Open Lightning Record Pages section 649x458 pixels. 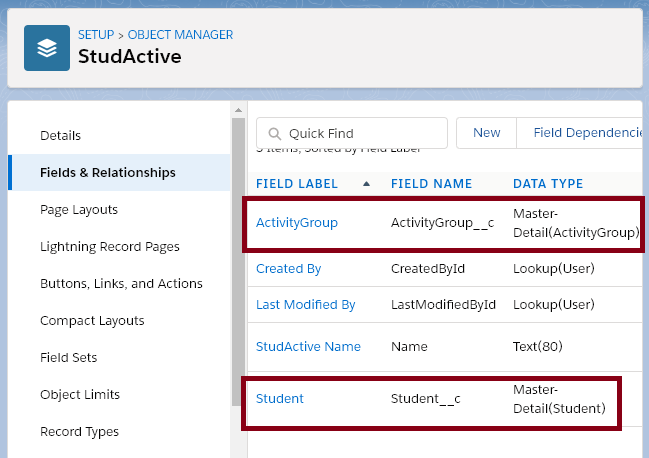(x=110, y=247)
